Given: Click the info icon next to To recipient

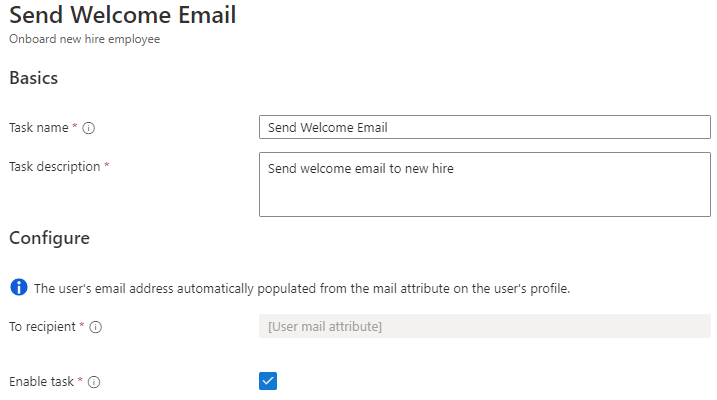Looking at the screenshot, I should [x=96, y=326].
